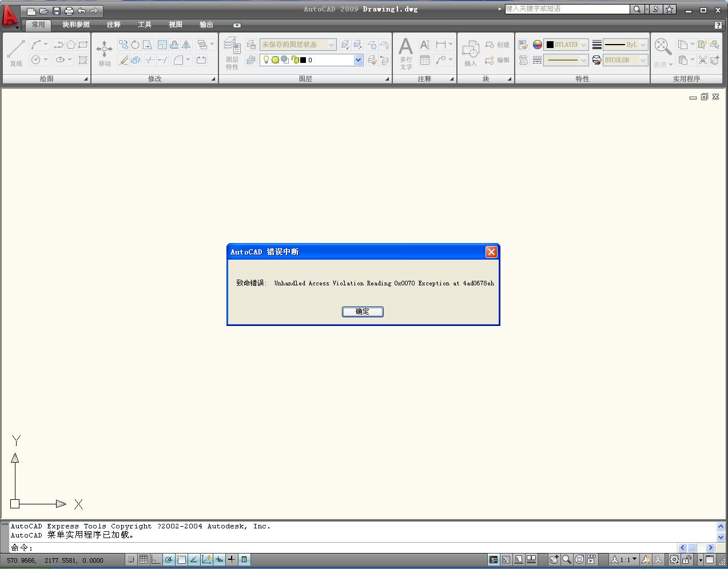
Task: Open the 注释 ribbon tab
Action: pos(114,25)
